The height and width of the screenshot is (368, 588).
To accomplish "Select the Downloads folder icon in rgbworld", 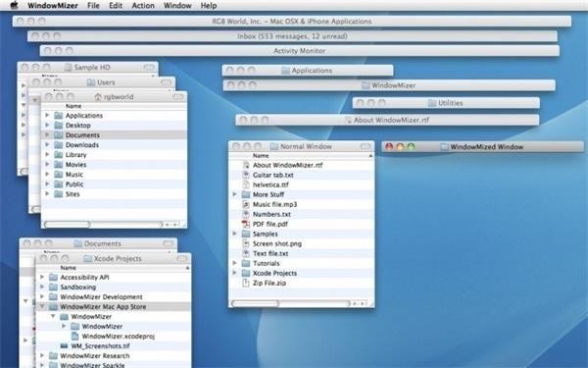I will pyautogui.click(x=58, y=145).
